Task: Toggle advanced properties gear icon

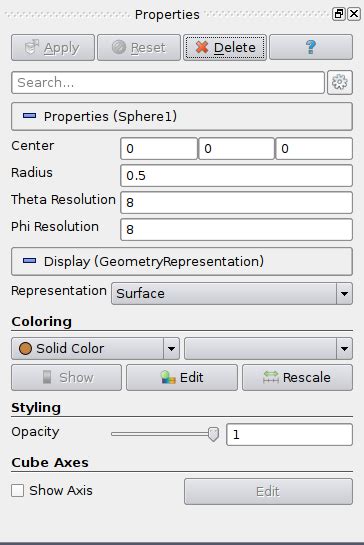Action: click(340, 83)
